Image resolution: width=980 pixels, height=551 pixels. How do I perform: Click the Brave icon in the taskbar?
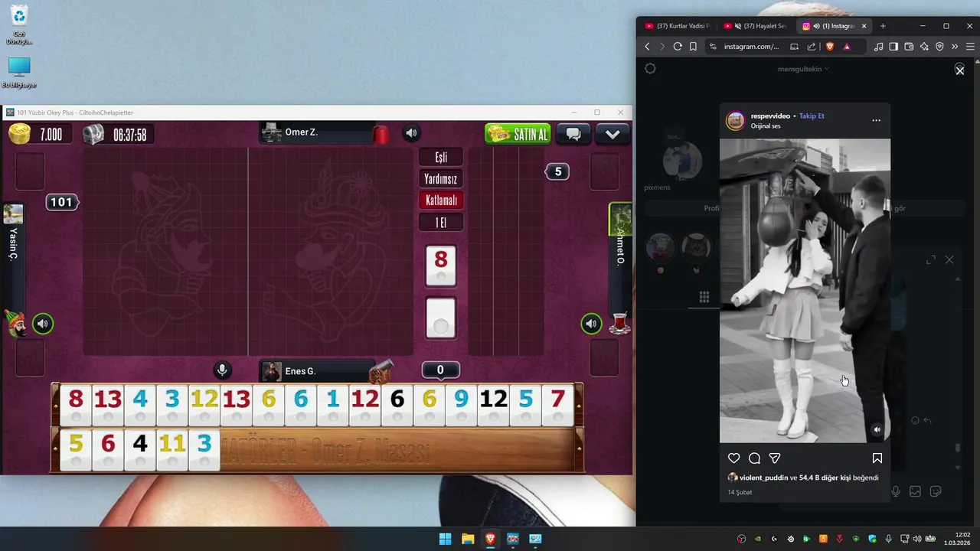coord(490,539)
